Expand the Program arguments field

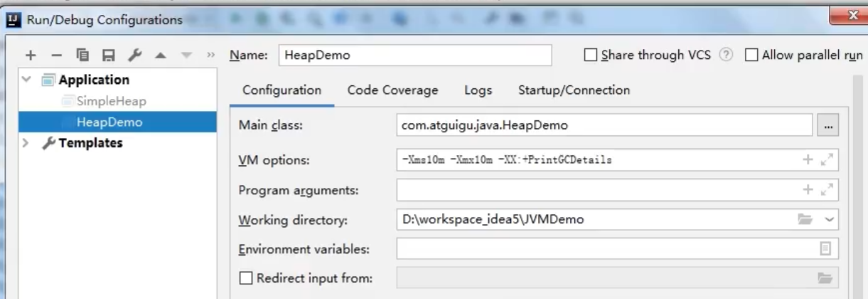(827, 190)
